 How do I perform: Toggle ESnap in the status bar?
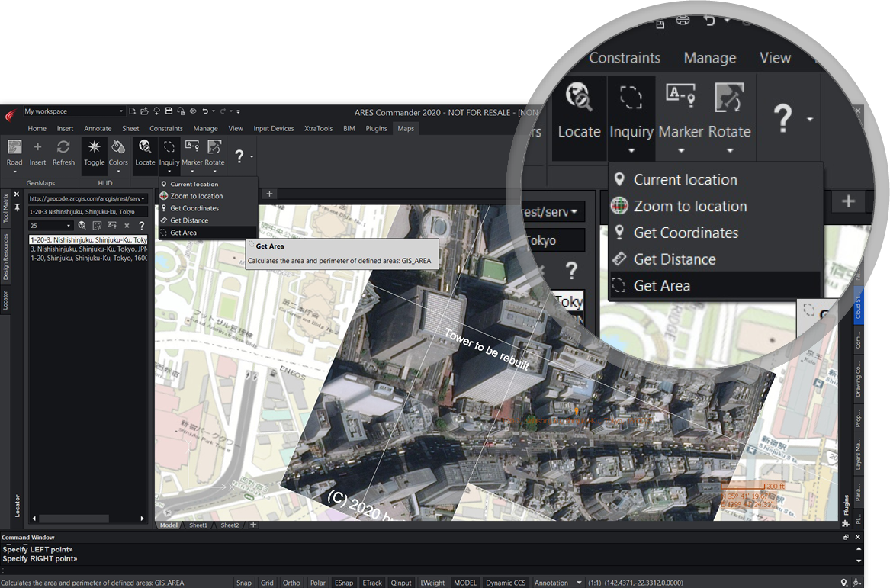(343, 583)
